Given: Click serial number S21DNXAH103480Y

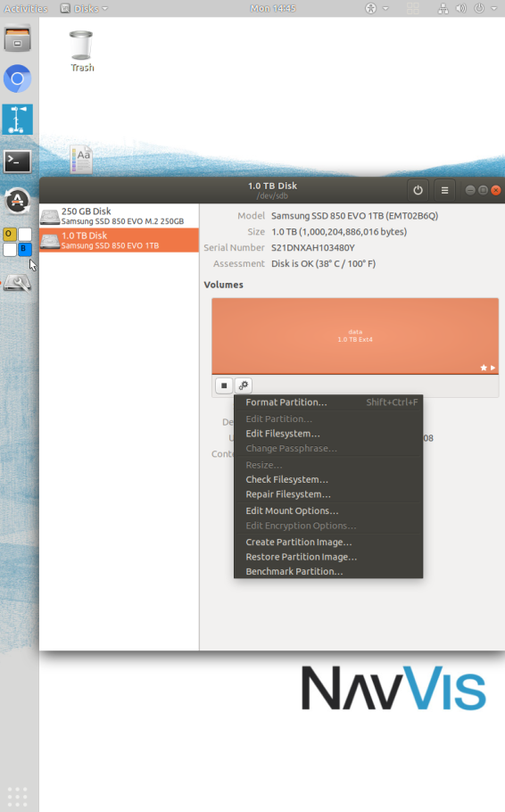Looking at the screenshot, I should coord(313,247).
